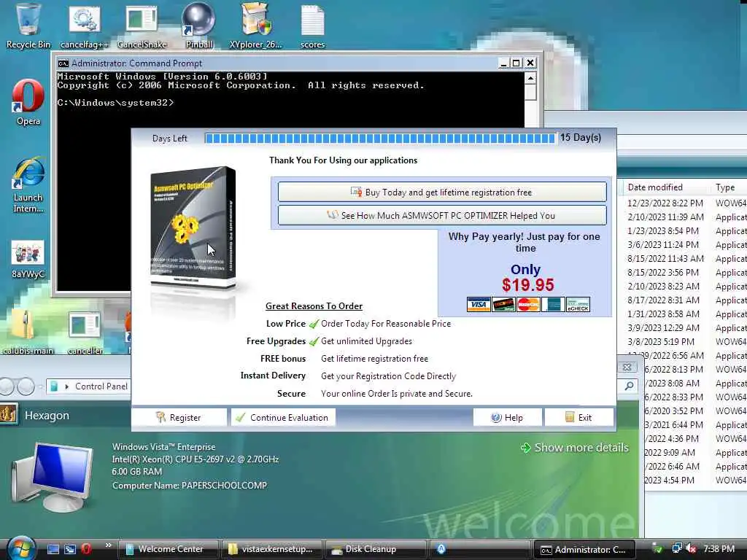Click Switch between windows quick launch icon
The image size is (747, 560).
pos(70,549)
